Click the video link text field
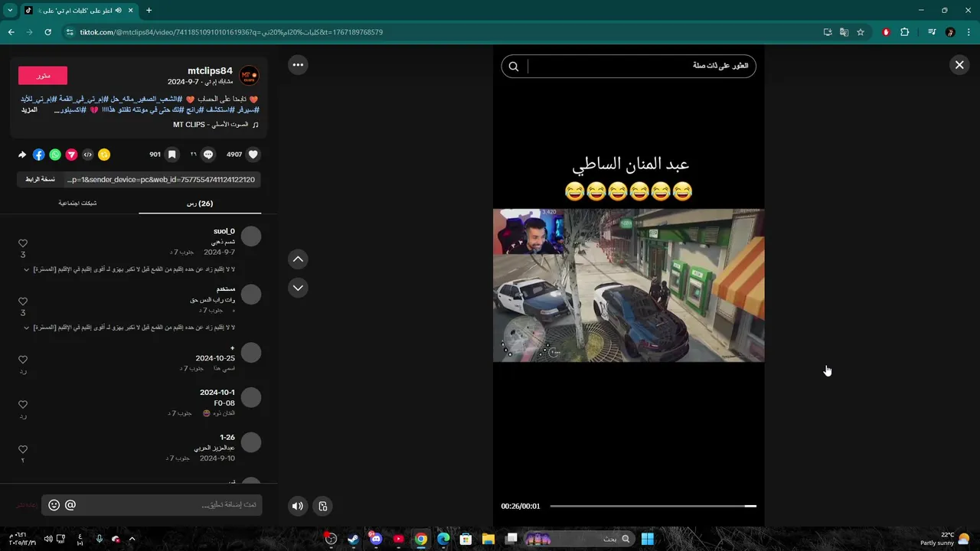This screenshot has width=980, height=551. tap(161, 179)
